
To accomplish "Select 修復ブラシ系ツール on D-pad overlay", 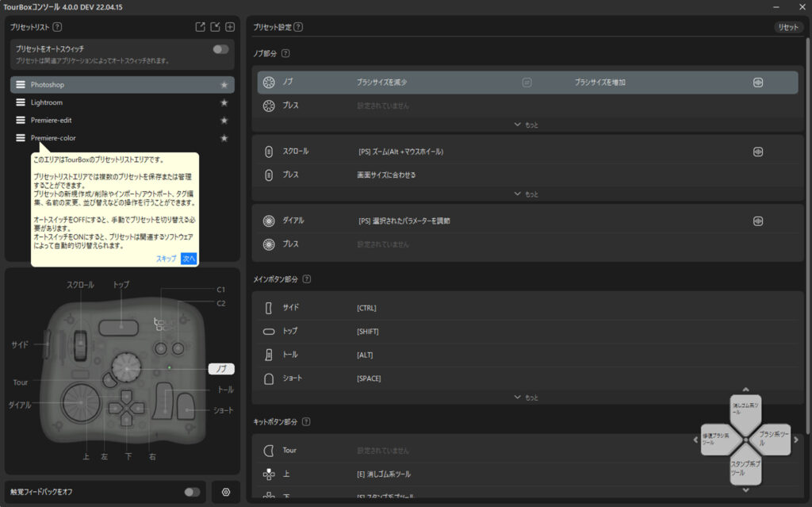I will coord(718,439).
